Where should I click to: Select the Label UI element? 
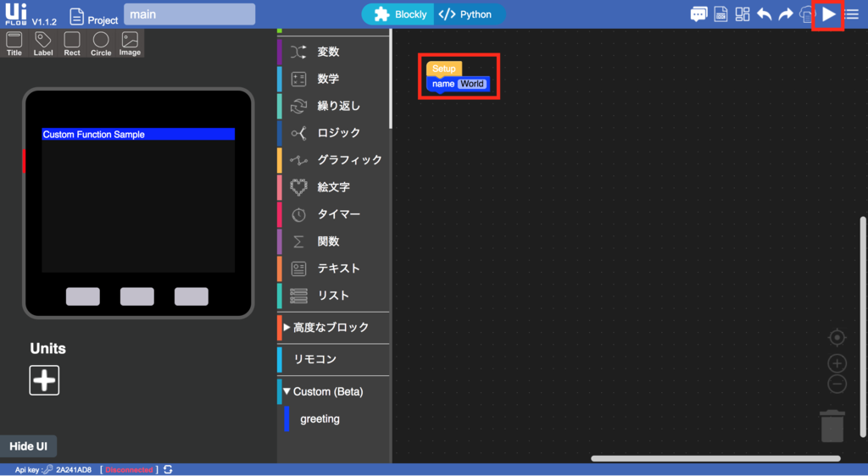(x=43, y=44)
